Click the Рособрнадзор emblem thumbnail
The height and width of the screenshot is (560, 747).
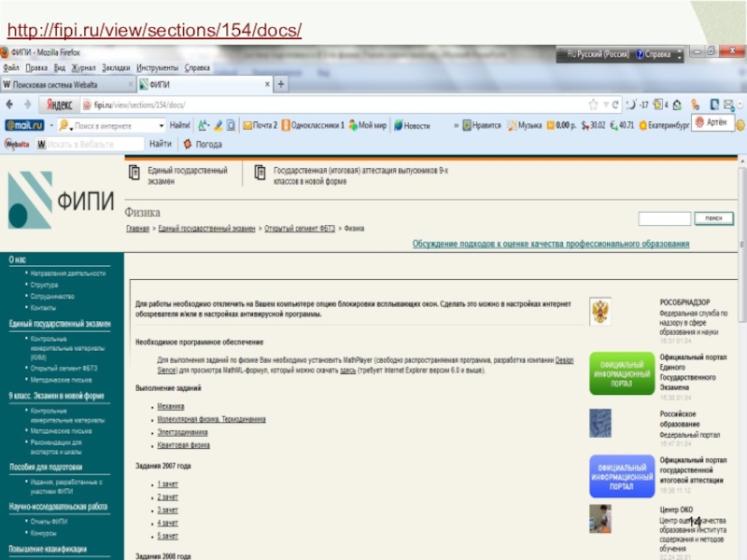600,312
